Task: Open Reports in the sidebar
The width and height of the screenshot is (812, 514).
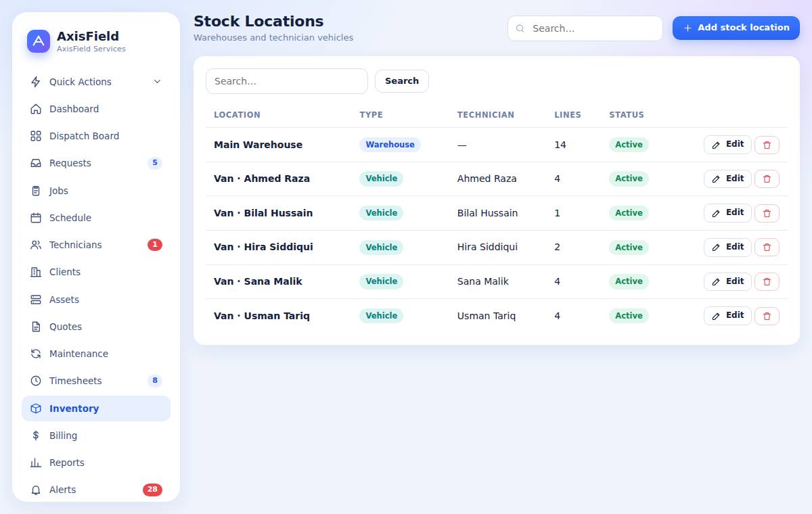Action: (x=96, y=463)
